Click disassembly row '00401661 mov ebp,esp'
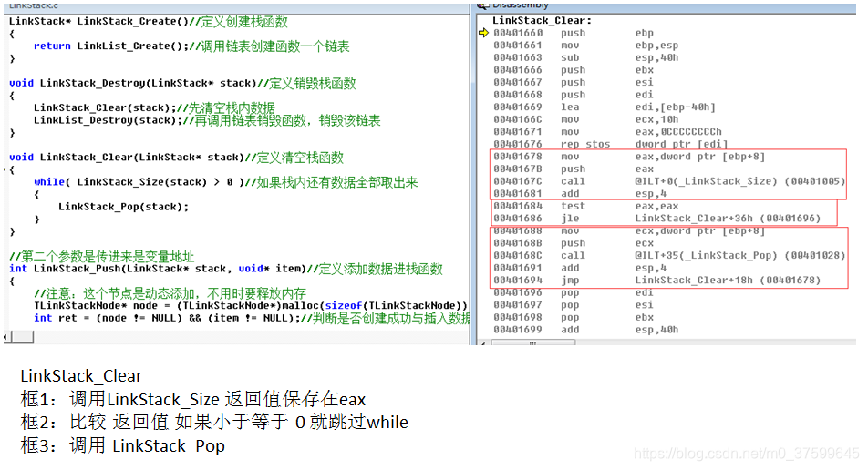 point(585,46)
